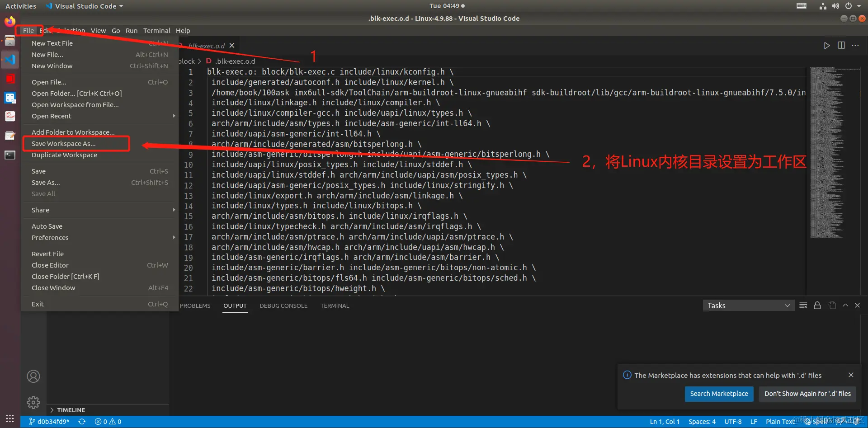Viewport: 868px width, 428px height.
Task: Clear the Output panel
Action: 803,306
